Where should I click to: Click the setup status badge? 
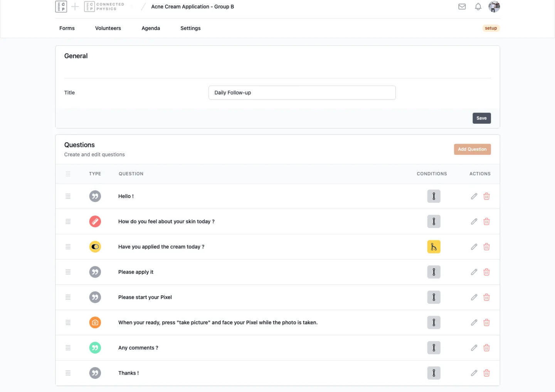(x=491, y=28)
